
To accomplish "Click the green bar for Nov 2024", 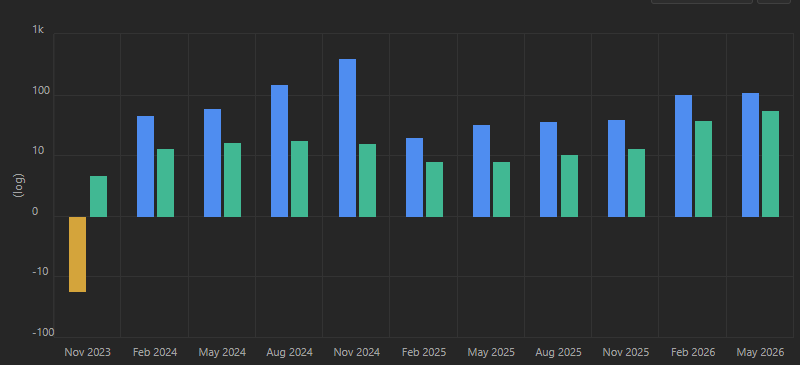I will [367, 180].
